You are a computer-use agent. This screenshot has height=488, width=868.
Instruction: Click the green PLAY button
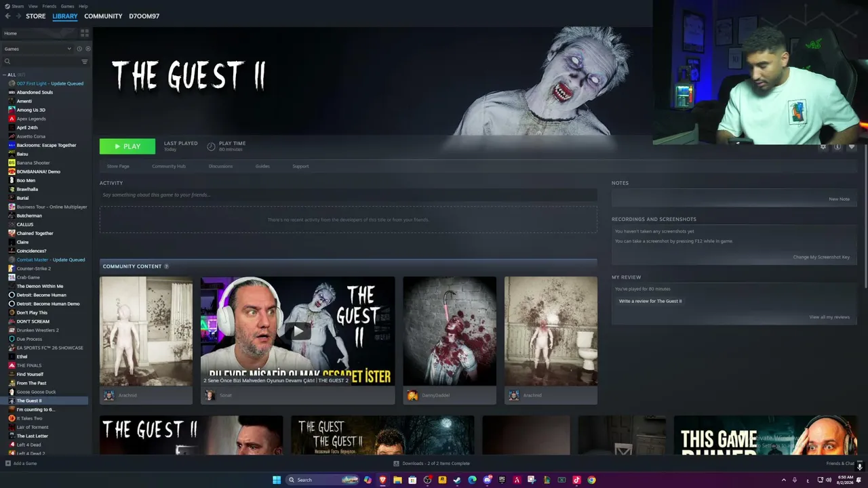point(127,146)
